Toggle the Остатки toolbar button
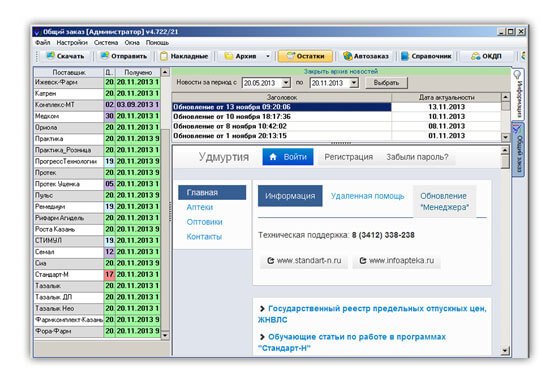Image resolution: width=560 pixels, height=380 pixels. click(x=305, y=56)
